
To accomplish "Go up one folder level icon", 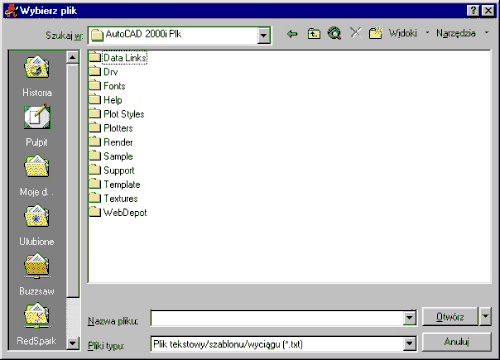I will tap(314, 34).
